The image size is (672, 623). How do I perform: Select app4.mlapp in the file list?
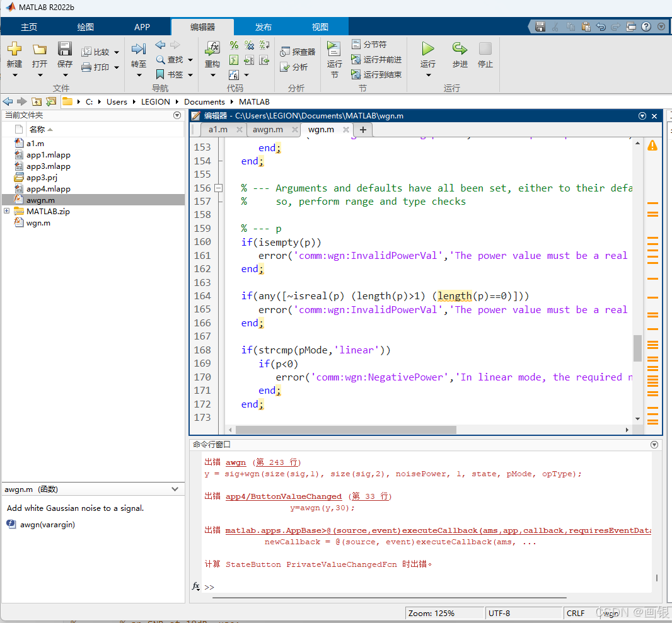[x=49, y=189]
